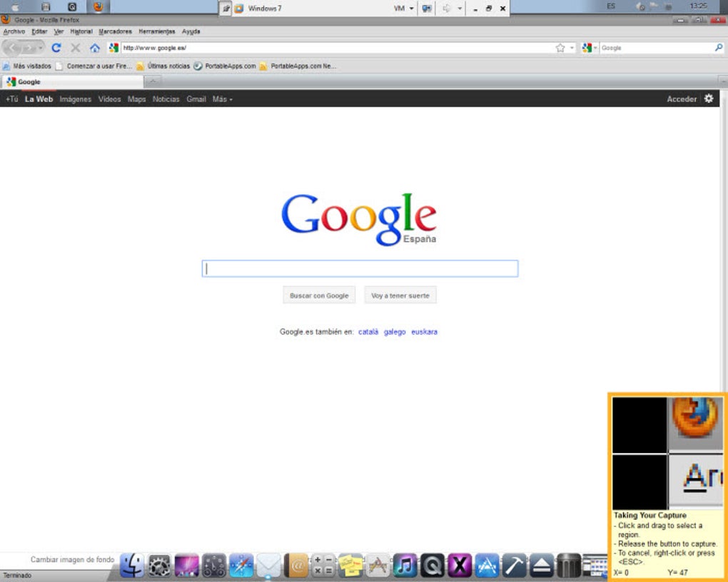Click the Firefox Google search field
This screenshot has width=728, height=582.
coord(657,48)
